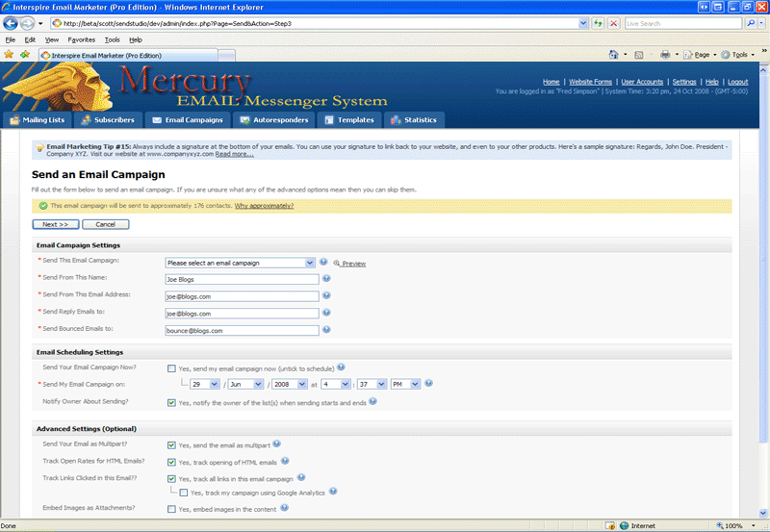Click help icon beside Send This Email Campaign

tap(323, 262)
